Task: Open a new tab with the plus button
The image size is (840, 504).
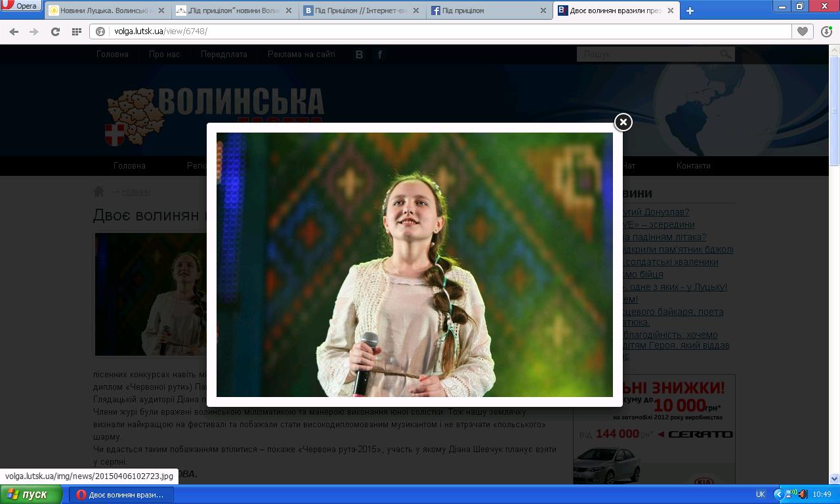Action: (690, 10)
